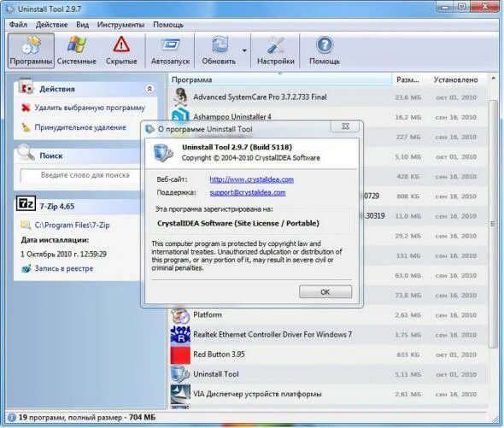Click install date 1 Октябрь 2010 г. 12:59:29

click(63, 254)
